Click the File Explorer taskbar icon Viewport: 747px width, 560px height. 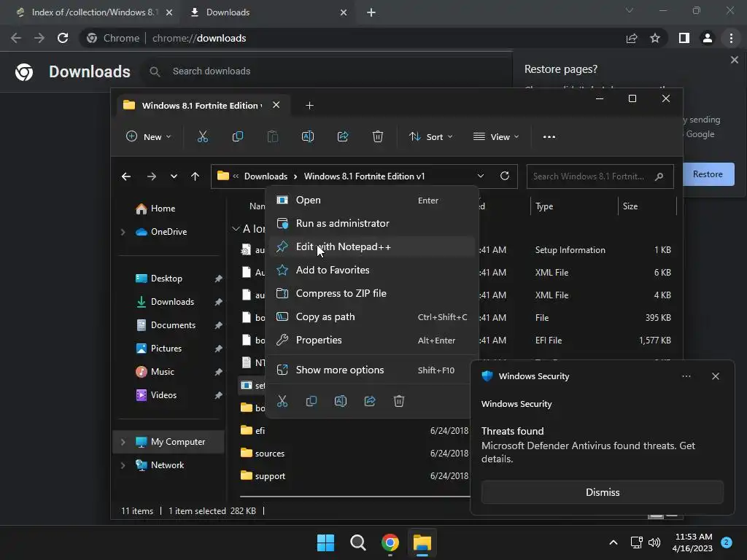click(422, 542)
